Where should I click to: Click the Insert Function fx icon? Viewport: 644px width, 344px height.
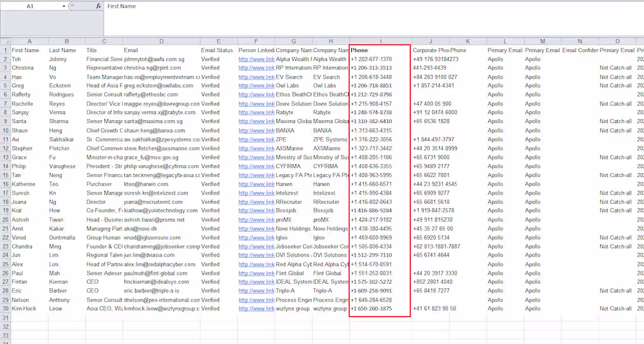98,6
